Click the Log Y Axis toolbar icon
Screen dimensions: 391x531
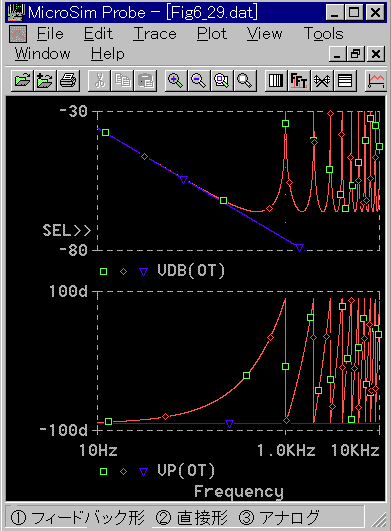(x=345, y=81)
